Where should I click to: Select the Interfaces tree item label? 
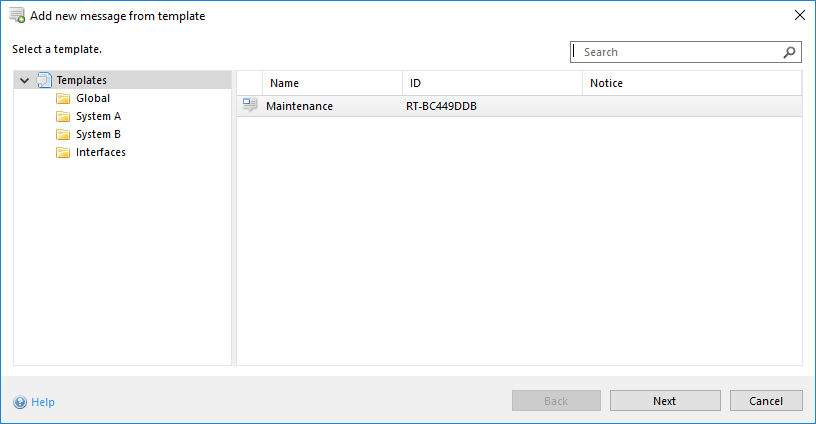point(100,152)
